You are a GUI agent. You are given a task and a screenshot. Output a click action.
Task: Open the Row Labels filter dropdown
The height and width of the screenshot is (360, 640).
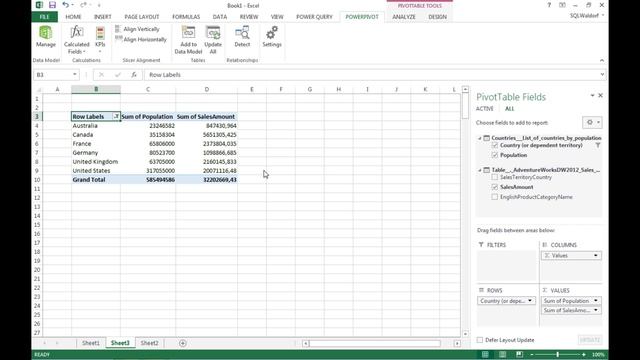click(x=116, y=117)
